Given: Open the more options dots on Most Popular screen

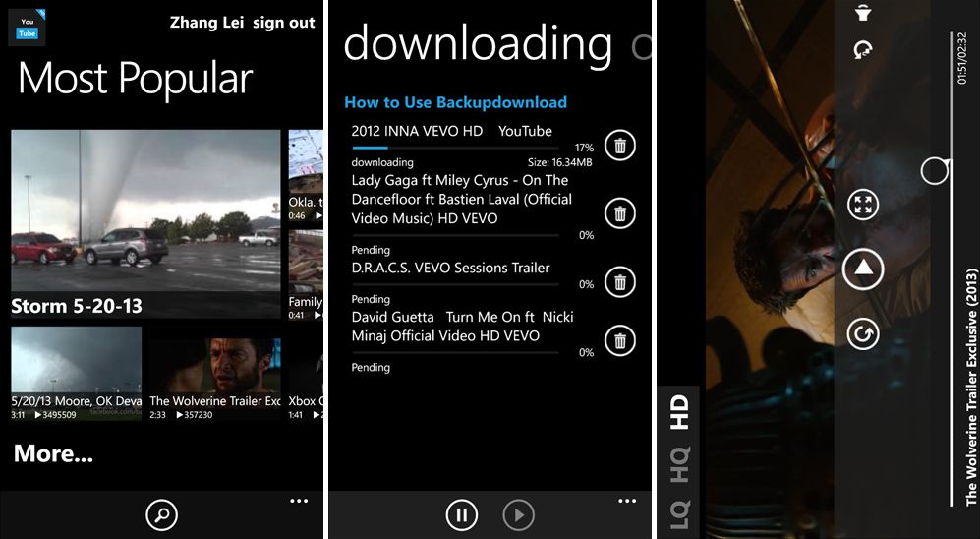Looking at the screenshot, I should (x=299, y=501).
